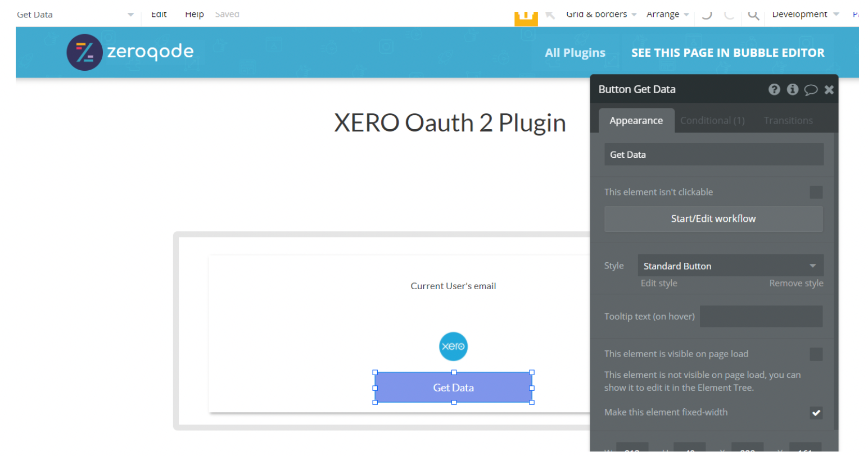This screenshot has width=868, height=456.
Task: Select the arrow pointer tool in toolbar
Action: [x=550, y=15]
